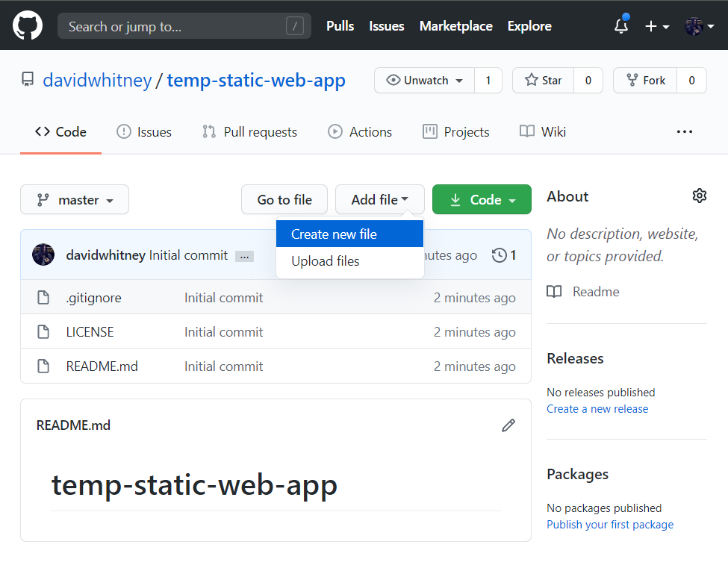This screenshot has height=565, width=728.
Task: Open the README.md file in list
Action: 102,366
